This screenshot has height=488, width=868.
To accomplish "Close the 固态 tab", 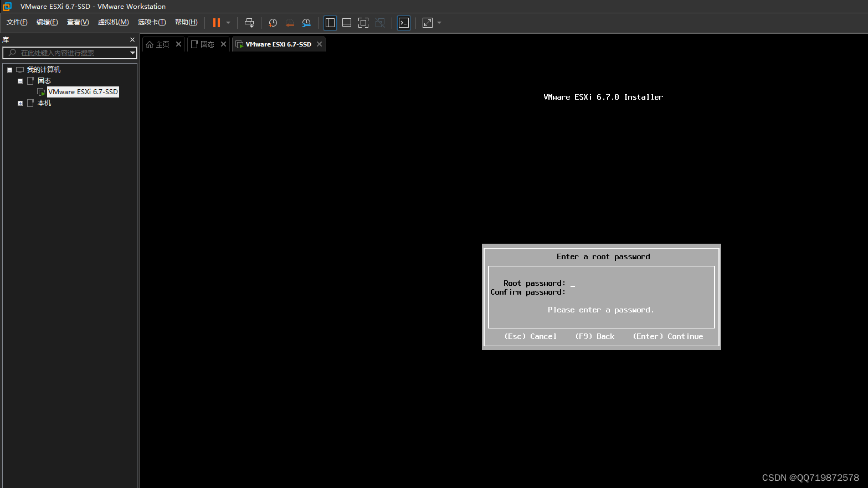I will (x=223, y=44).
